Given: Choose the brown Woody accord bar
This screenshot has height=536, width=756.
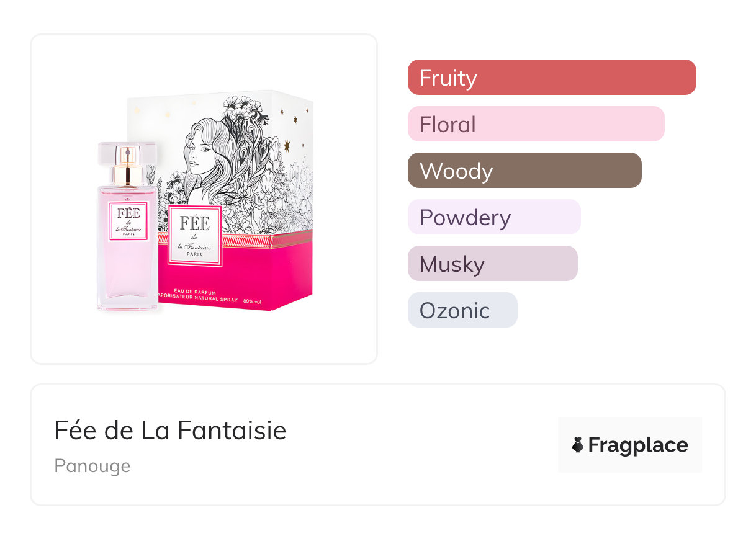Looking at the screenshot, I should pyautogui.click(x=524, y=171).
